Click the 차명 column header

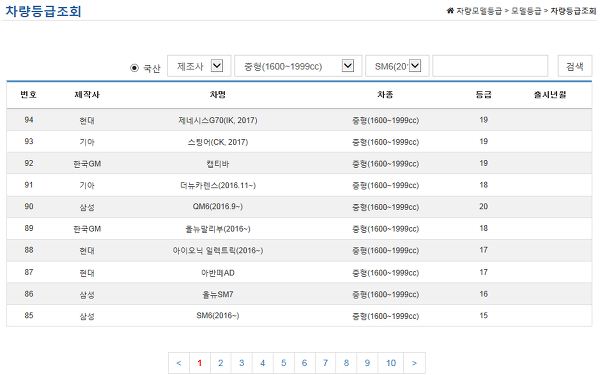point(218,95)
